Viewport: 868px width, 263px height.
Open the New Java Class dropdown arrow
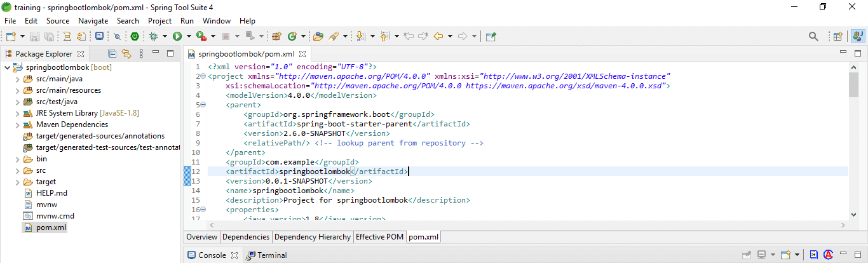[303, 37]
